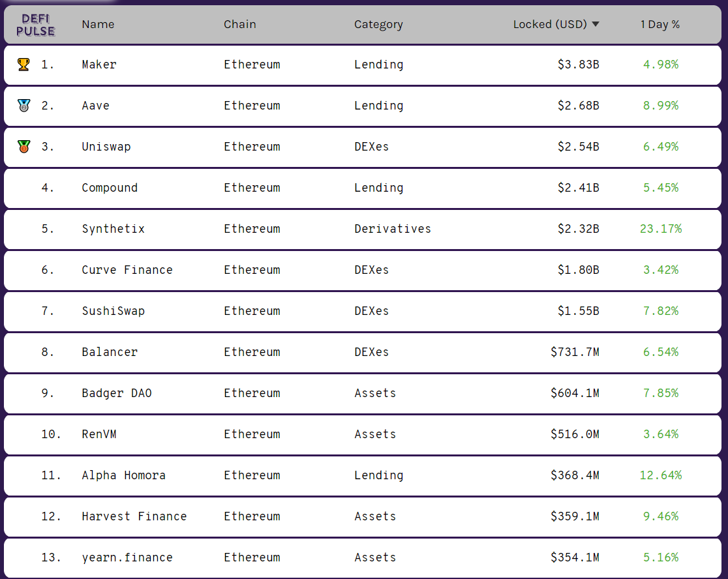Click the bronze medal icon beside Uniswap

[x=23, y=147]
